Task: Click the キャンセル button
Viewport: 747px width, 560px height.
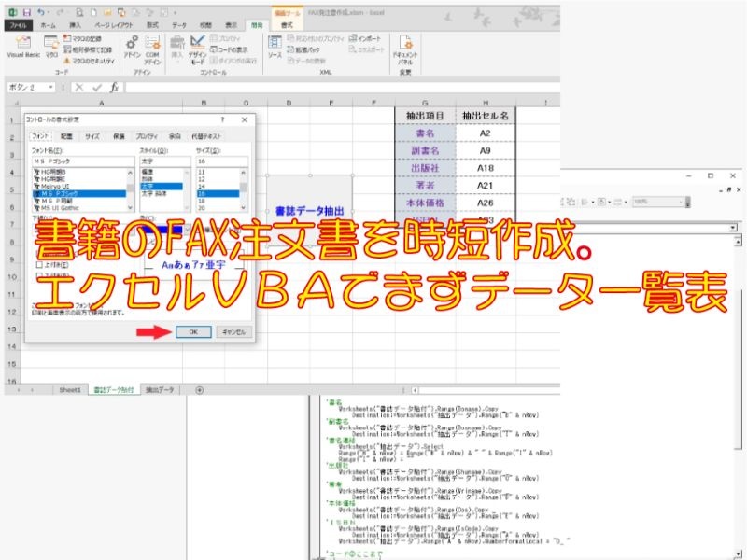Action: click(233, 331)
